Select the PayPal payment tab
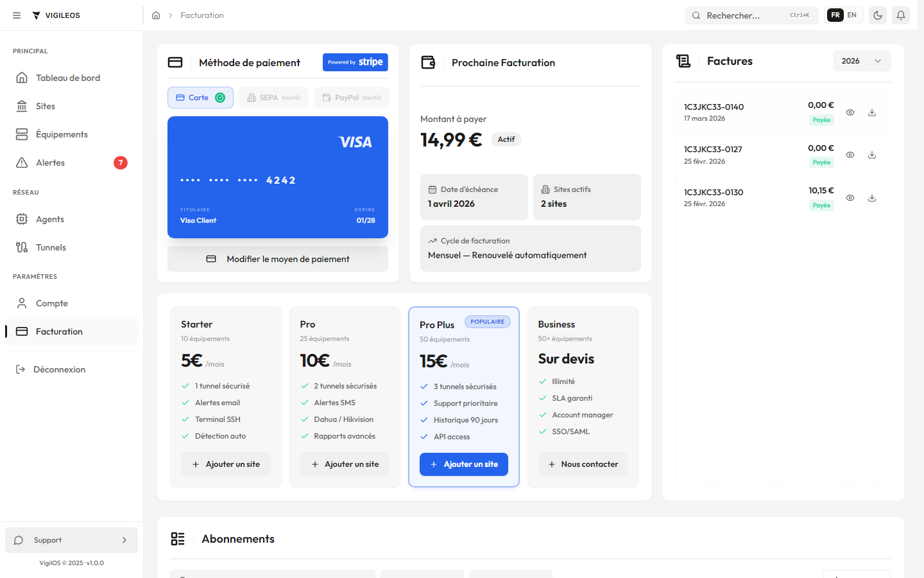 [x=352, y=98]
